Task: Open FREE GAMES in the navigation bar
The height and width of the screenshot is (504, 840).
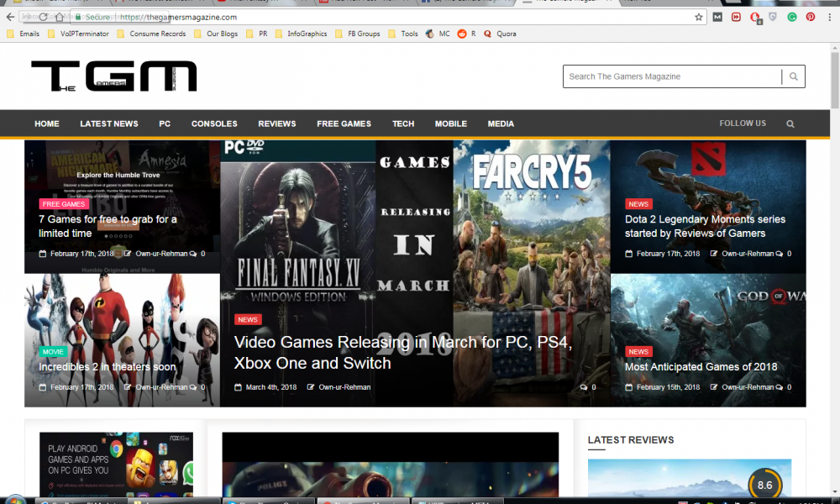Action: coord(344,123)
